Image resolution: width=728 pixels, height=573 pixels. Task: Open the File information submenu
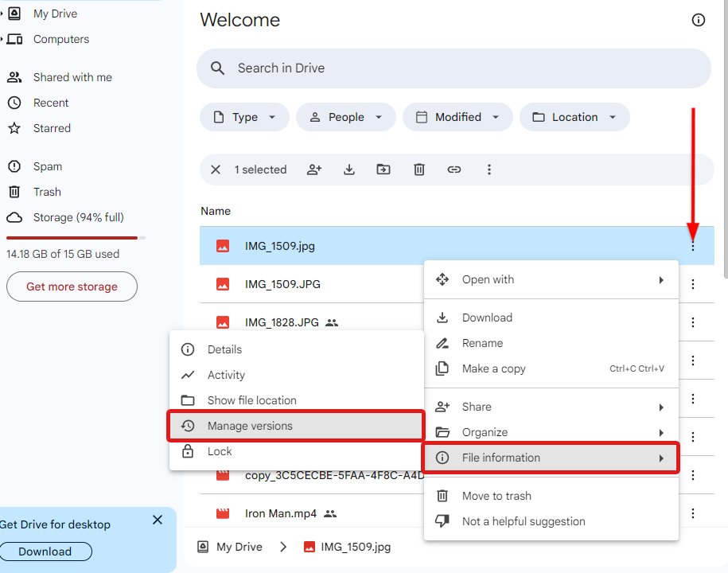click(x=551, y=458)
